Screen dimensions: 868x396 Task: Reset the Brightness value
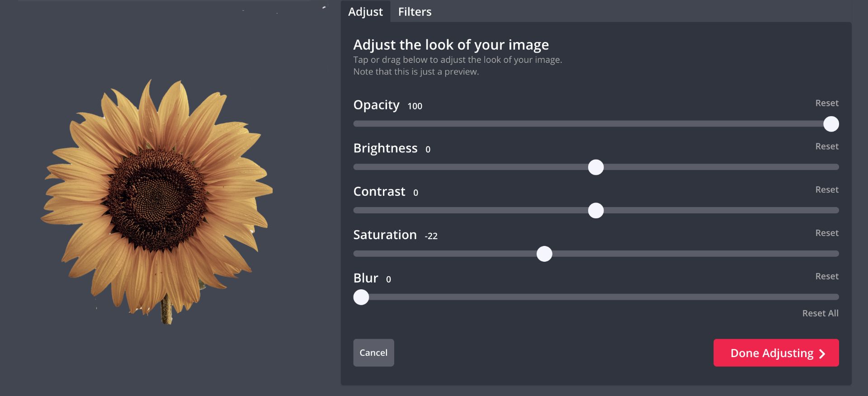tap(826, 146)
